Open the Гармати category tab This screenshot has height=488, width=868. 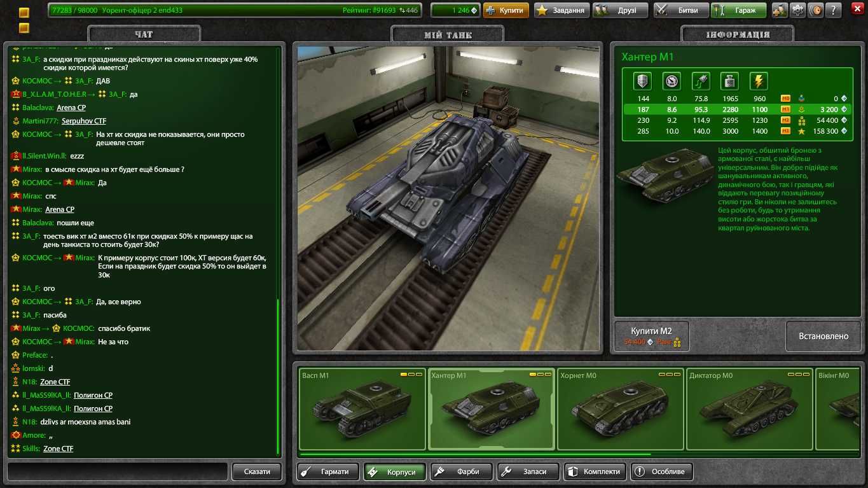click(328, 471)
